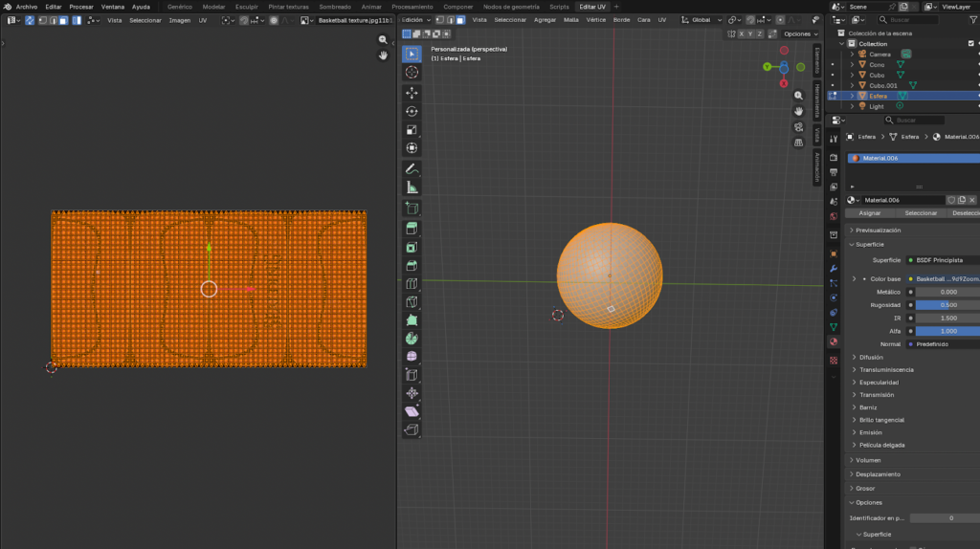Click the outliner Buscar search field
The image size is (980, 549).
click(909, 19)
